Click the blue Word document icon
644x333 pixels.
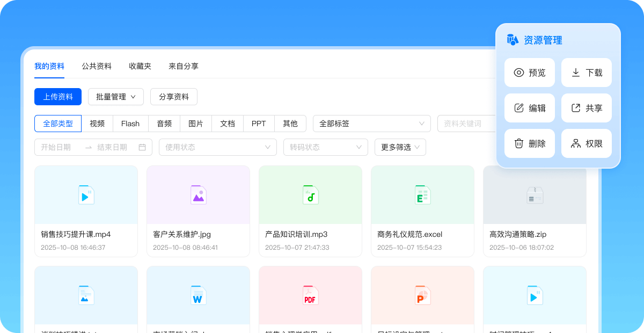(198, 295)
